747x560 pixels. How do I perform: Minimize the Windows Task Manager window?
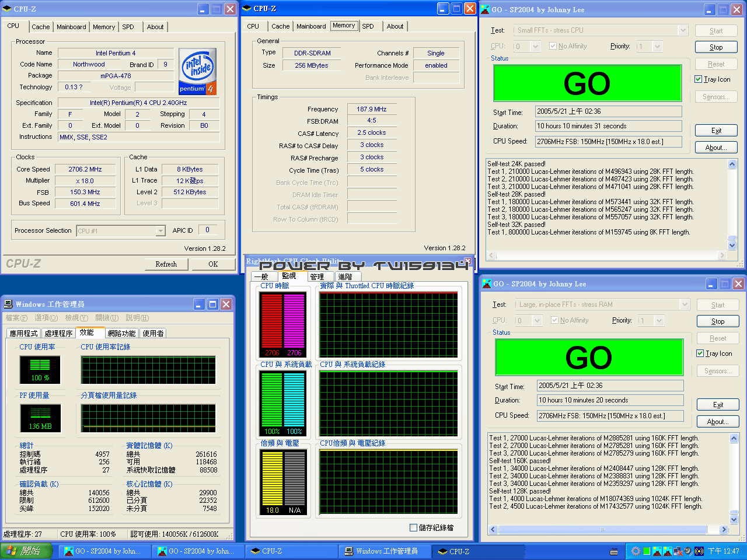point(199,304)
